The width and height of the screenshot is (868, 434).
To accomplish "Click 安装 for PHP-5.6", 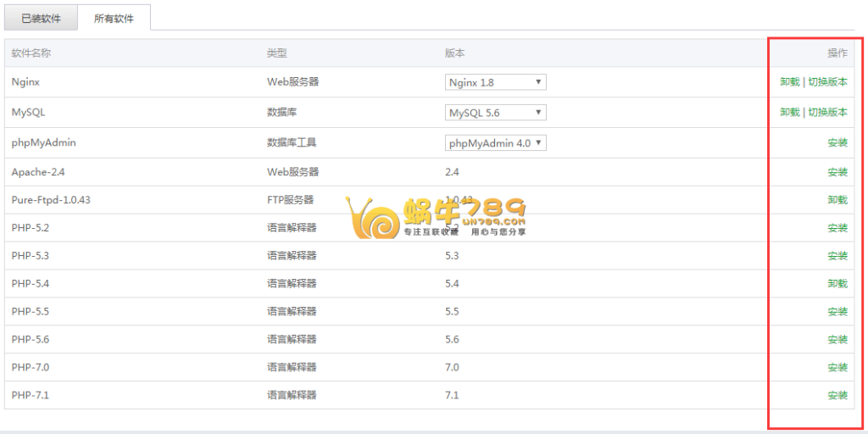I will [837, 340].
